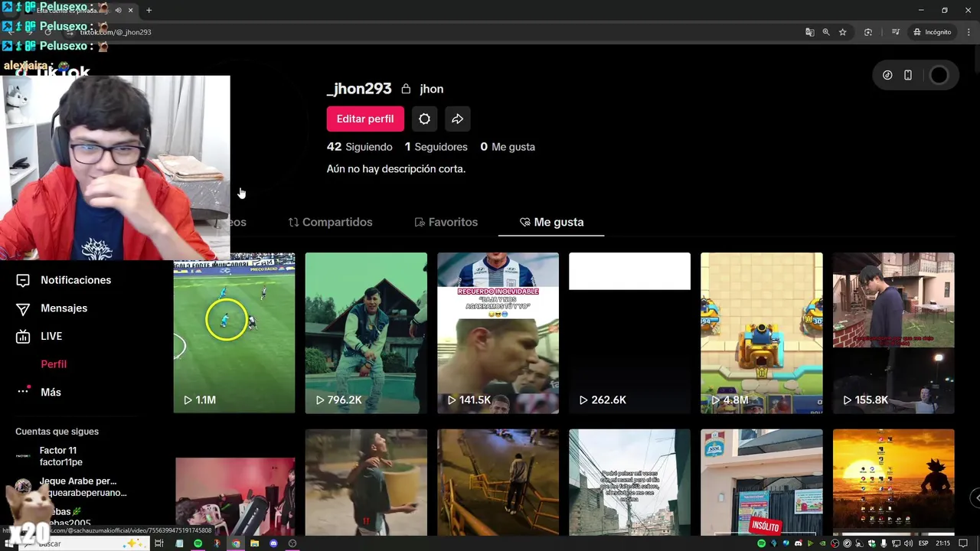Click the volume speaker icon in system tray

pyautogui.click(x=908, y=543)
